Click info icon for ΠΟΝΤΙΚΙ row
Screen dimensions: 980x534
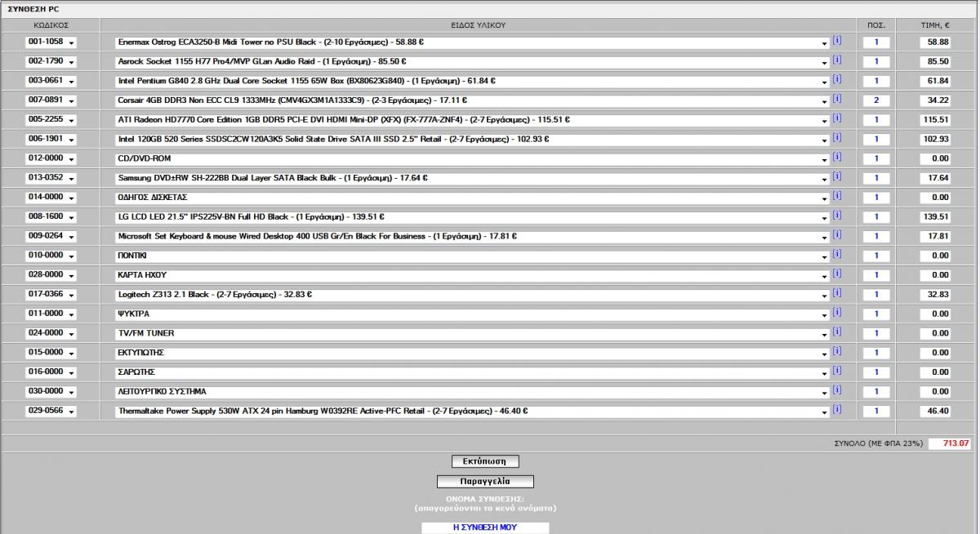(837, 255)
